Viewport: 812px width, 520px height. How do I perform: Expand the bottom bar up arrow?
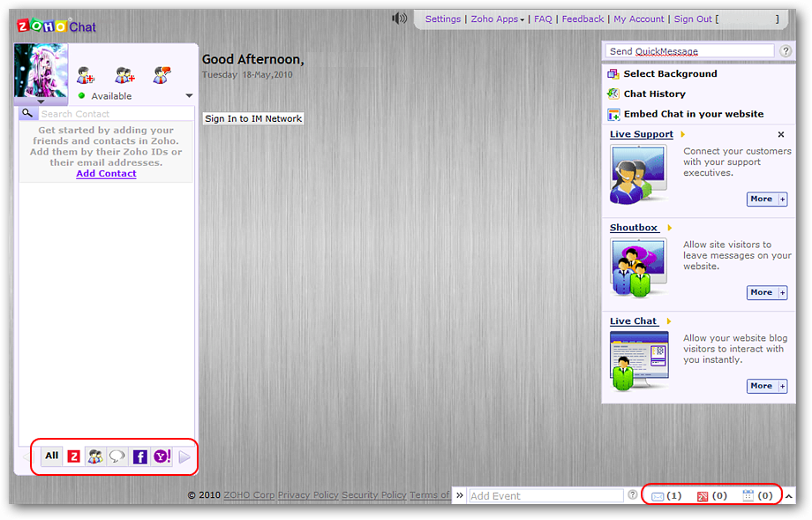pyautogui.click(x=789, y=497)
